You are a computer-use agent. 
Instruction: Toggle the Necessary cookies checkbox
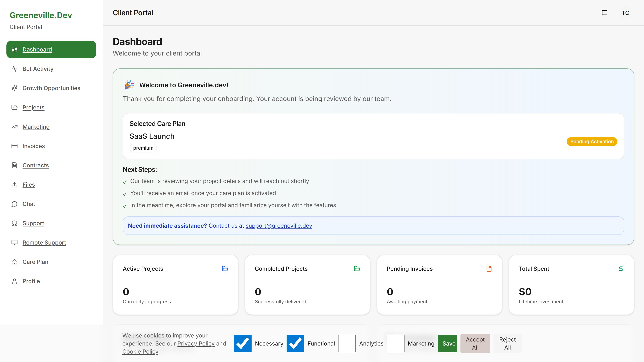[243, 343]
